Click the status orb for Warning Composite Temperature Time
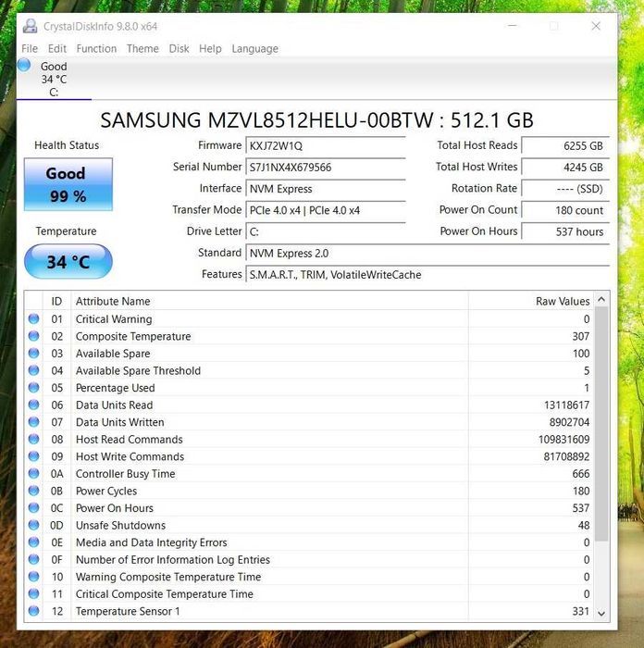The image size is (644, 648). tap(34, 577)
